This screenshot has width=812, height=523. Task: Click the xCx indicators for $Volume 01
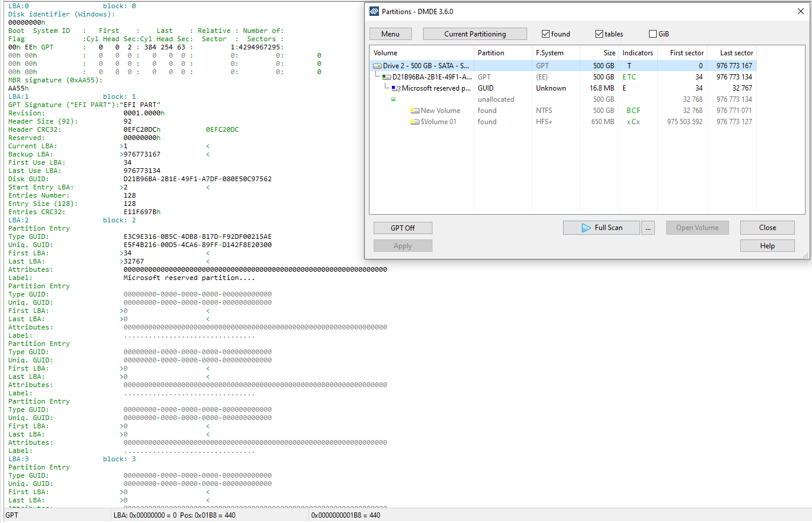tap(633, 122)
